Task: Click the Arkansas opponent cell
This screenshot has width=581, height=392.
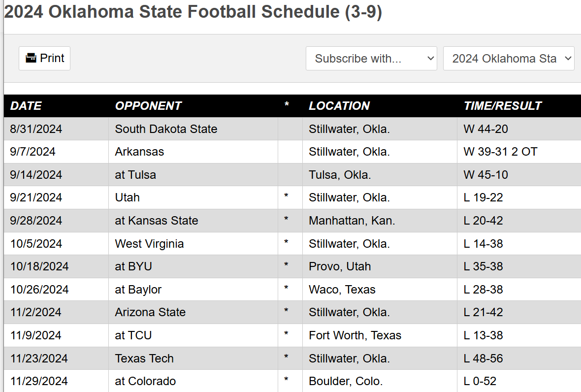Action: [139, 152]
